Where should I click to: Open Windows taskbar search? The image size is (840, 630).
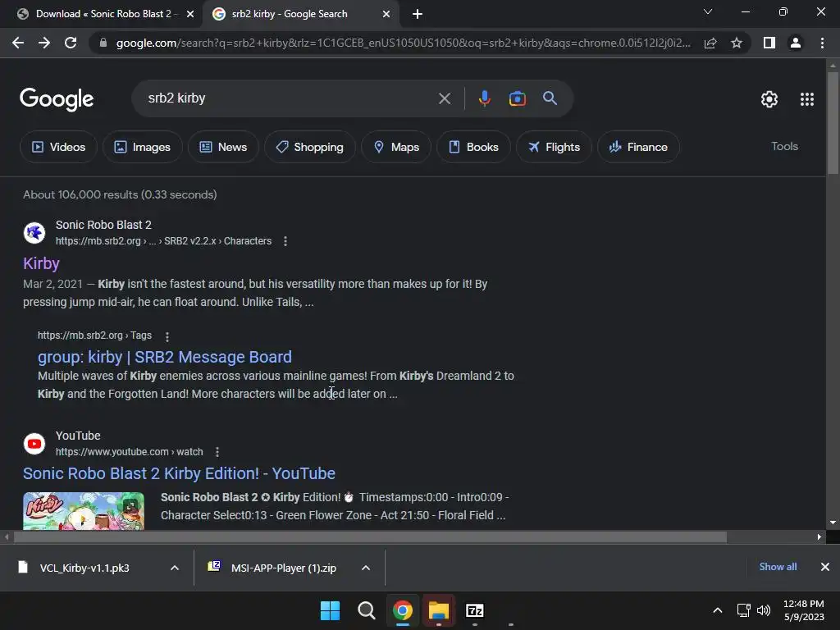point(367,610)
